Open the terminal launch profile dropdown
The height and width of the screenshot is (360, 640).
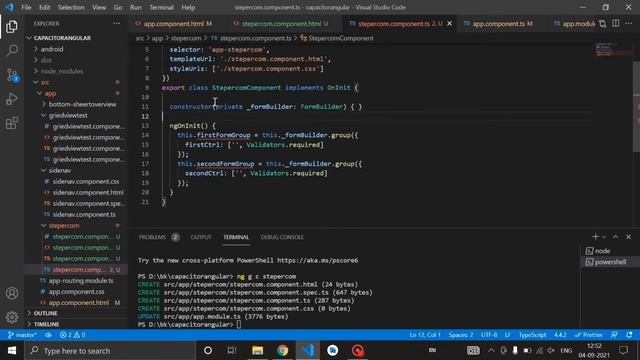pos(604,237)
